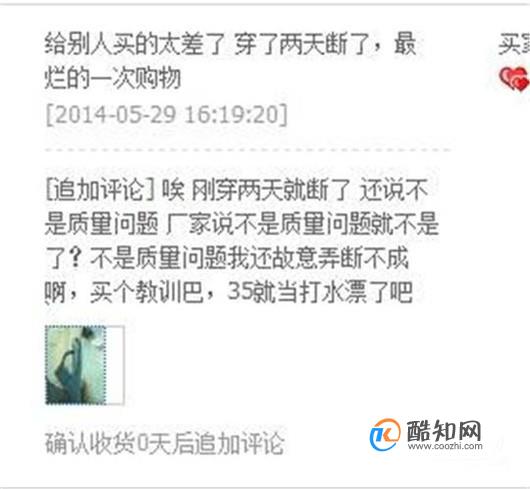Click the line 烂的一次购物

click(113, 79)
